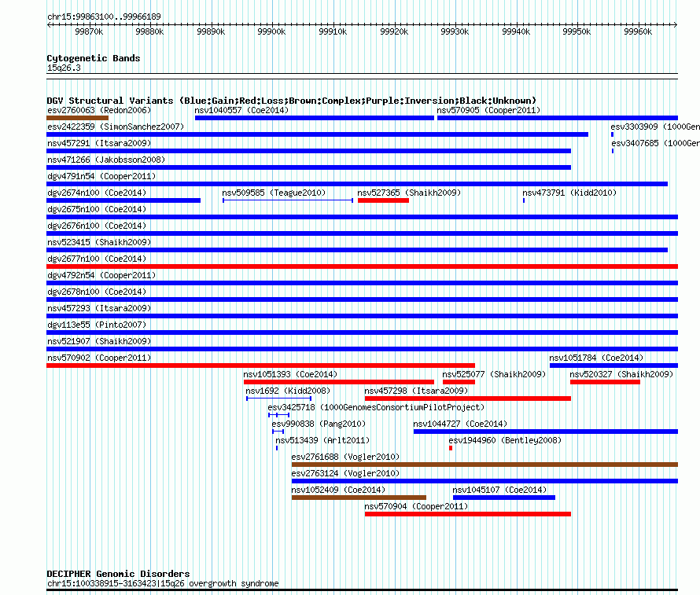The image size is (700, 595).
Task: Click nsv457298 (Itsara2009) label
Action: click(416, 391)
